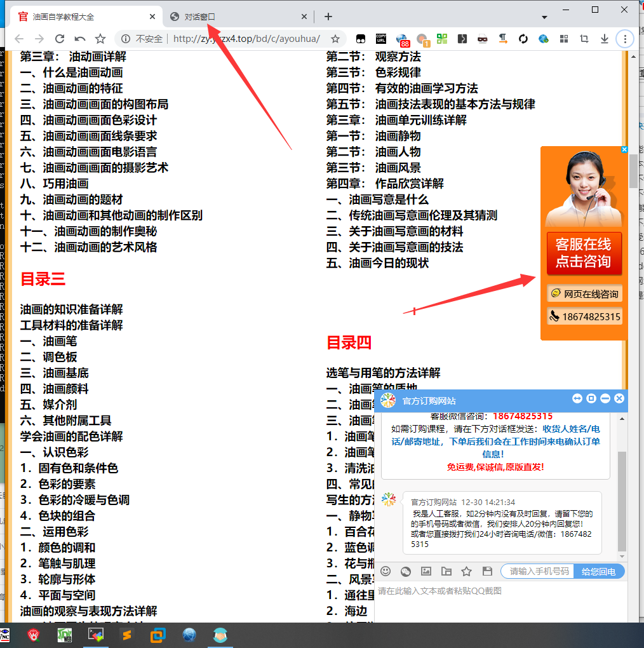The height and width of the screenshot is (648, 644).
Task: Open the browser tab list dropdown arrow
Action: [x=544, y=16]
